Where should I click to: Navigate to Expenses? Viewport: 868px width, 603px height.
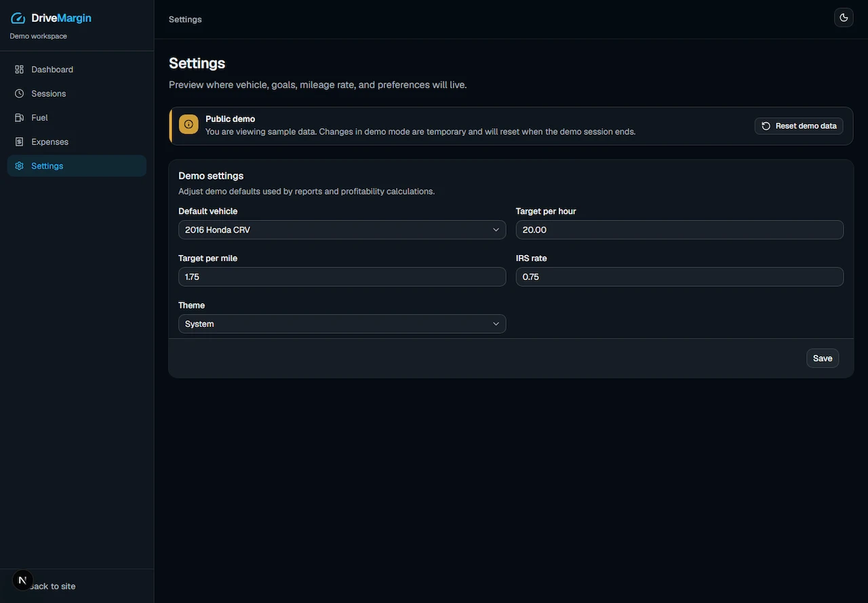77,142
